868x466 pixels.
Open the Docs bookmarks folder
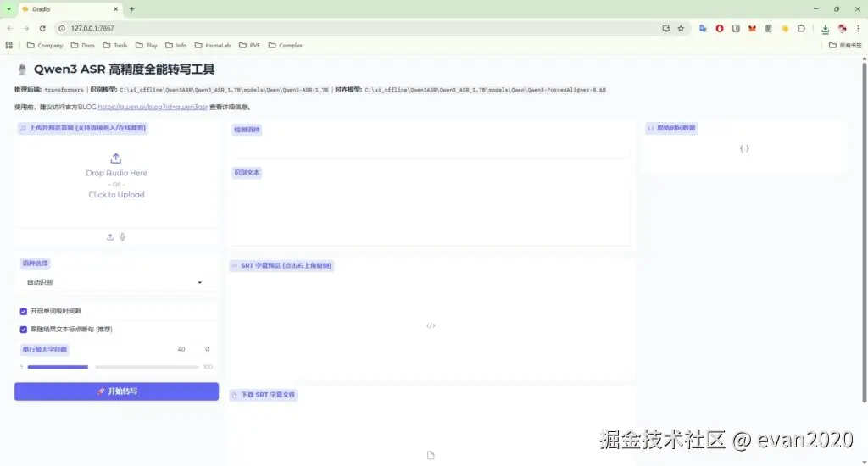pyautogui.click(x=83, y=46)
